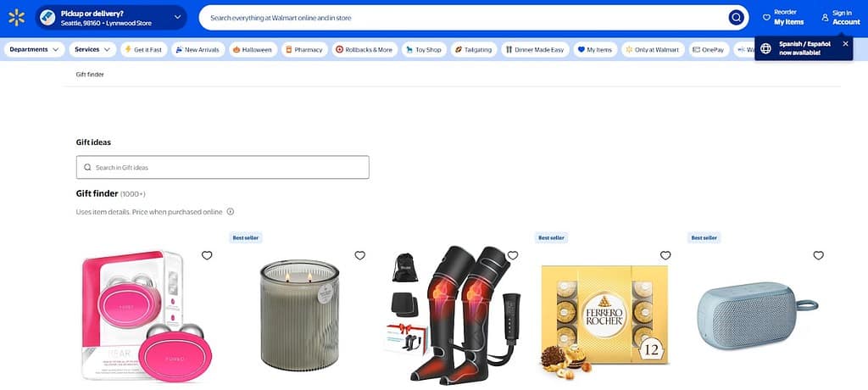
Task: Click the globe icon in language popup
Action: 765,48
